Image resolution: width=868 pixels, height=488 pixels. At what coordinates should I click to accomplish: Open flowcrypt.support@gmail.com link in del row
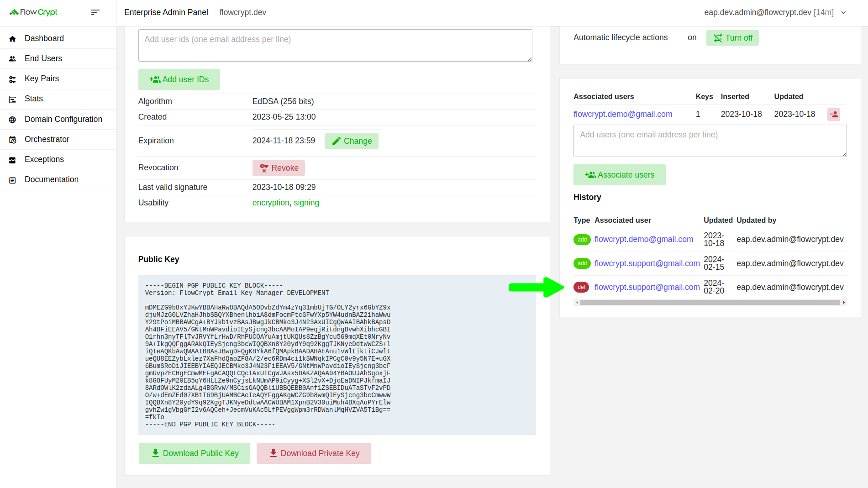647,287
